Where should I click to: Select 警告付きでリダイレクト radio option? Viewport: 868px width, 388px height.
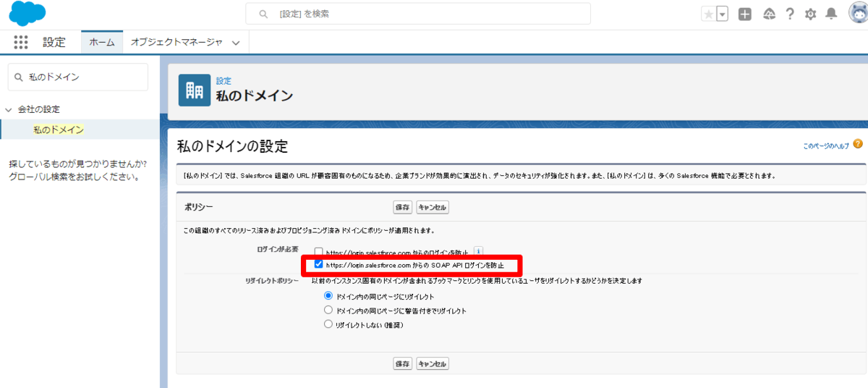coord(328,310)
